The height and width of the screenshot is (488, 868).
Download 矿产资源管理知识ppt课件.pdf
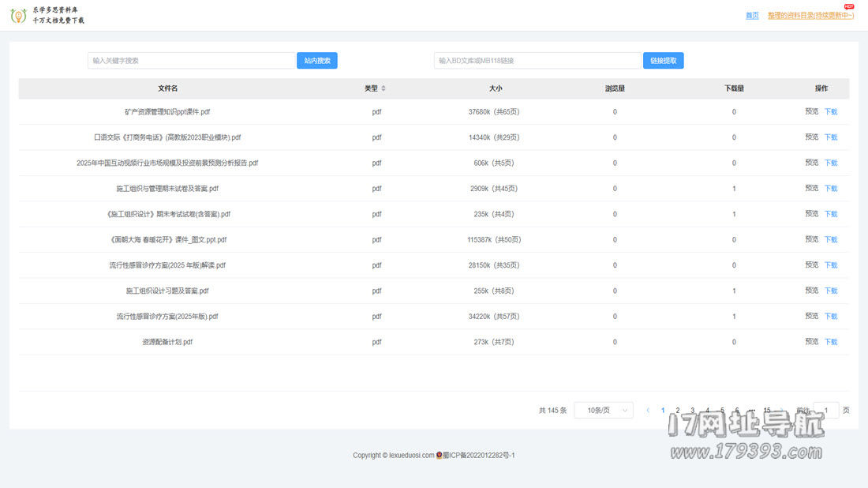tap(831, 112)
